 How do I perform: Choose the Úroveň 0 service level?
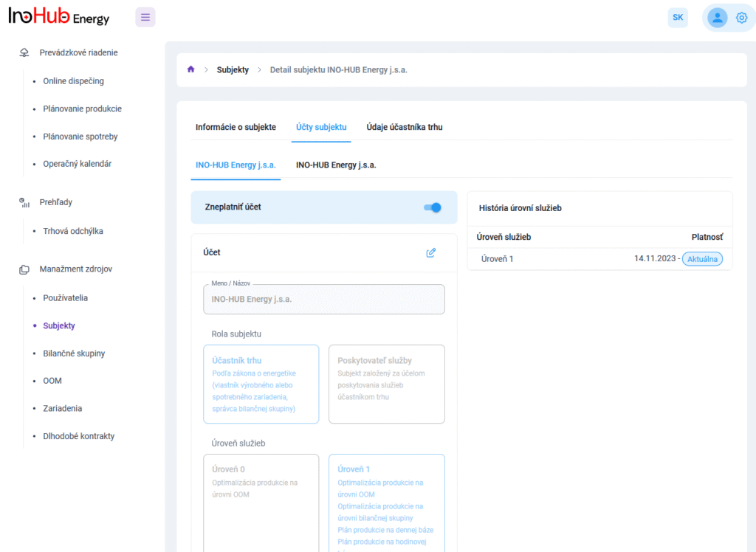tap(261, 502)
